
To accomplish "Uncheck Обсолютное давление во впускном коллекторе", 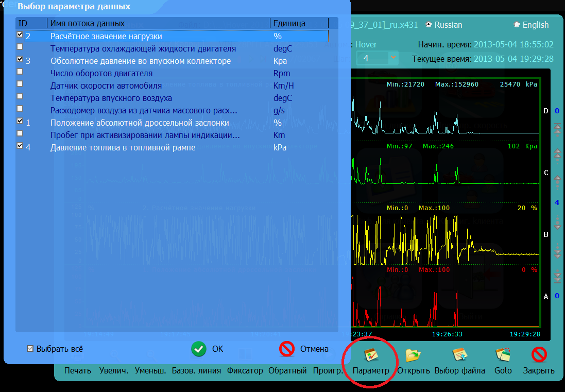I will [20, 59].
